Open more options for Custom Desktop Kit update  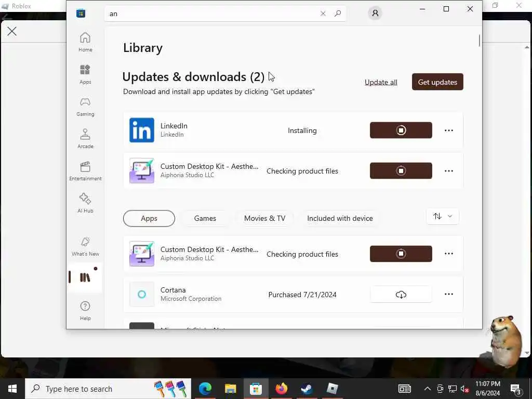[448, 170]
